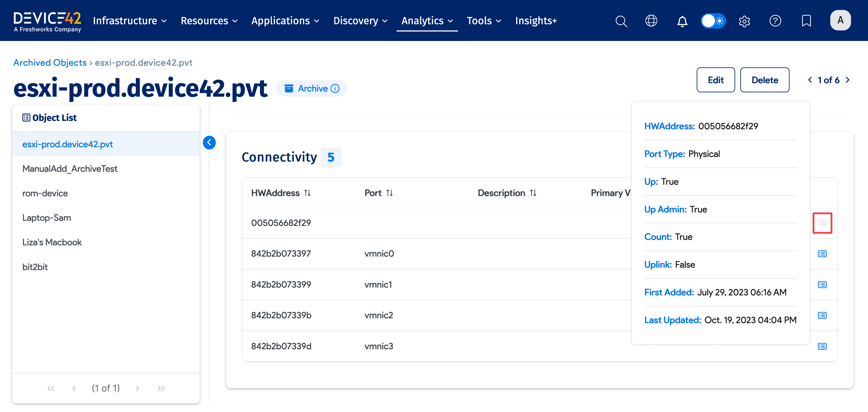This screenshot has width=868, height=412.
Task: Click the Edit button
Action: [x=715, y=80]
